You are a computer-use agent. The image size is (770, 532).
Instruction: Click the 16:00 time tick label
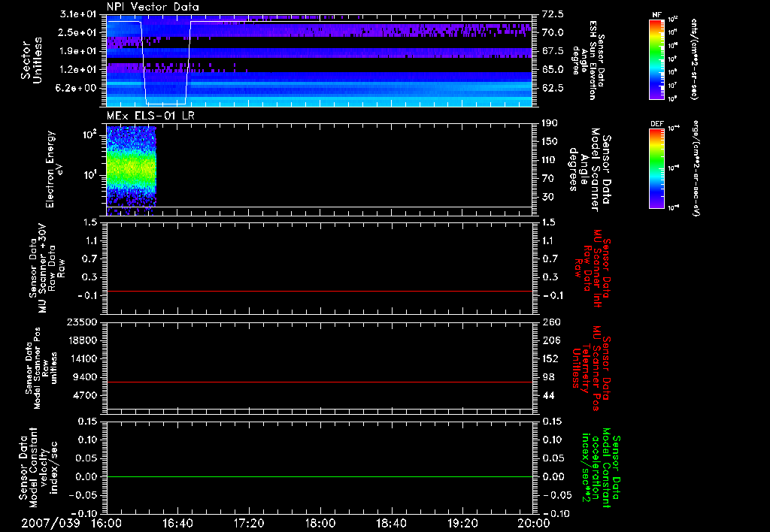tap(107, 523)
